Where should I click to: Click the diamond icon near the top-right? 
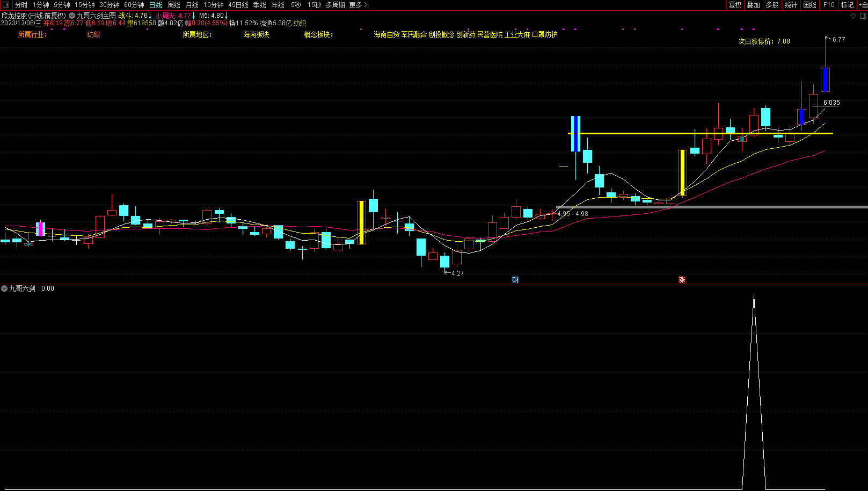(853, 16)
